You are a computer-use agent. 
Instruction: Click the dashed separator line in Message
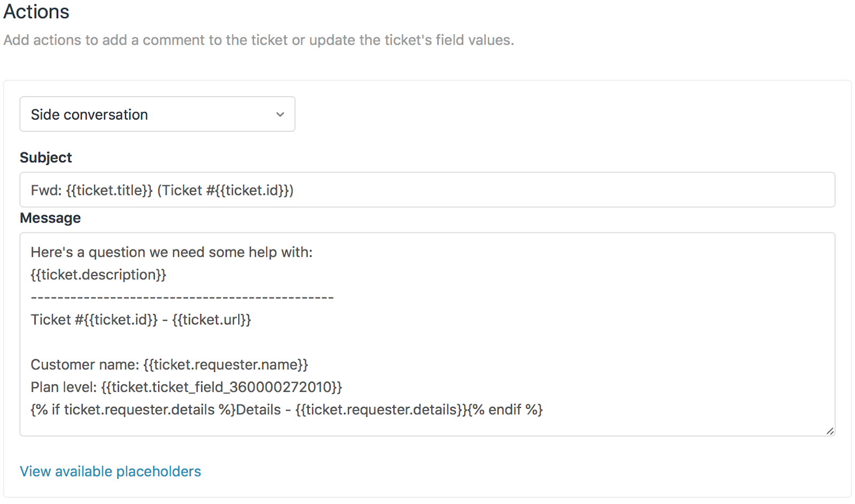point(182,297)
